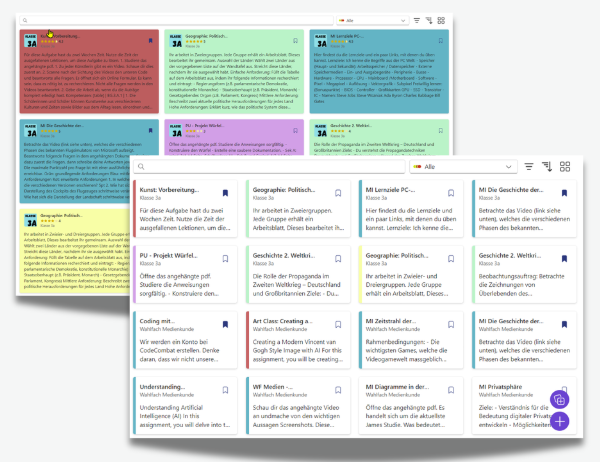Screen dimensions: 600x462
Task: Click the red Kunst card in back panel
Action: coord(89,71)
